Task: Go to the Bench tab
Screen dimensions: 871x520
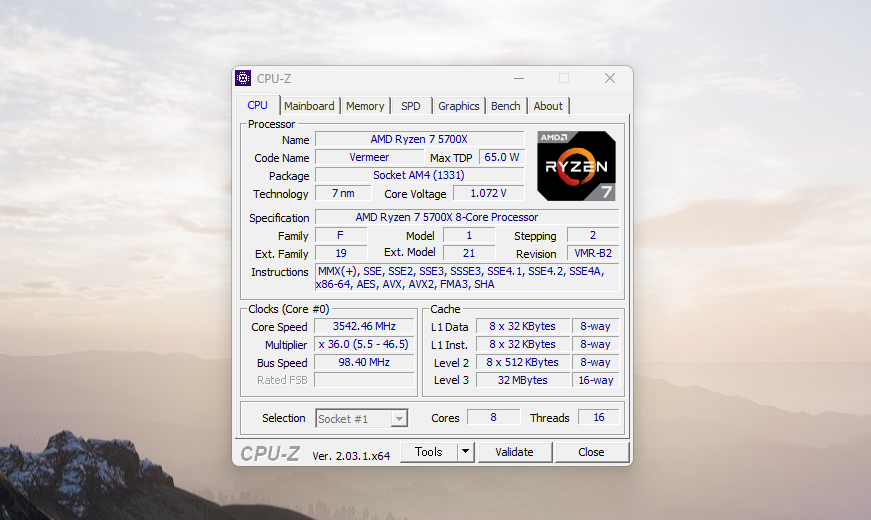Action: [505, 106]
